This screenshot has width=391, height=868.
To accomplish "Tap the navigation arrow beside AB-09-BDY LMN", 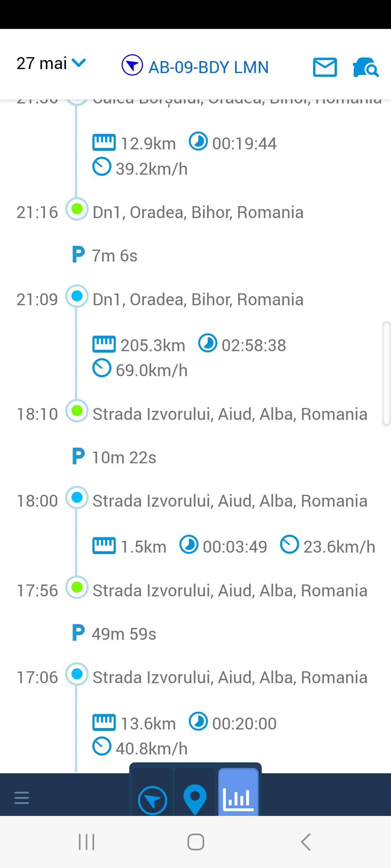I will point(132,65).
